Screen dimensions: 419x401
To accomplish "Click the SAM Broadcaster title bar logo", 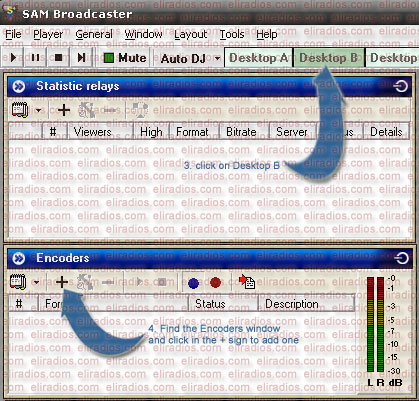I will coord(10,13).
